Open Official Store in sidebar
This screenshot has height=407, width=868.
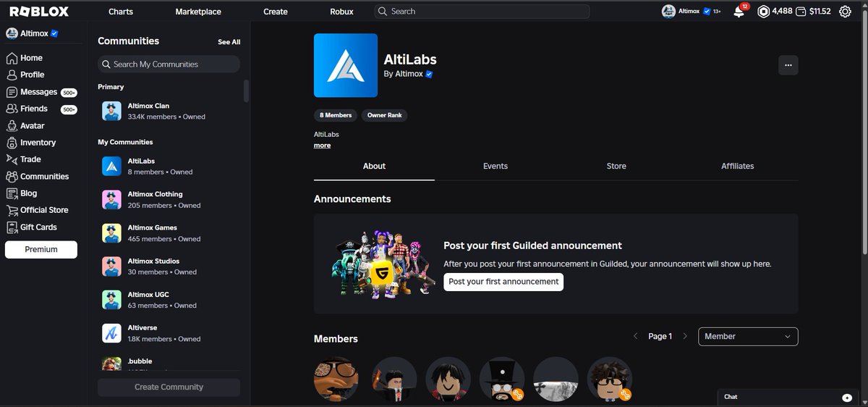(38, 210)
